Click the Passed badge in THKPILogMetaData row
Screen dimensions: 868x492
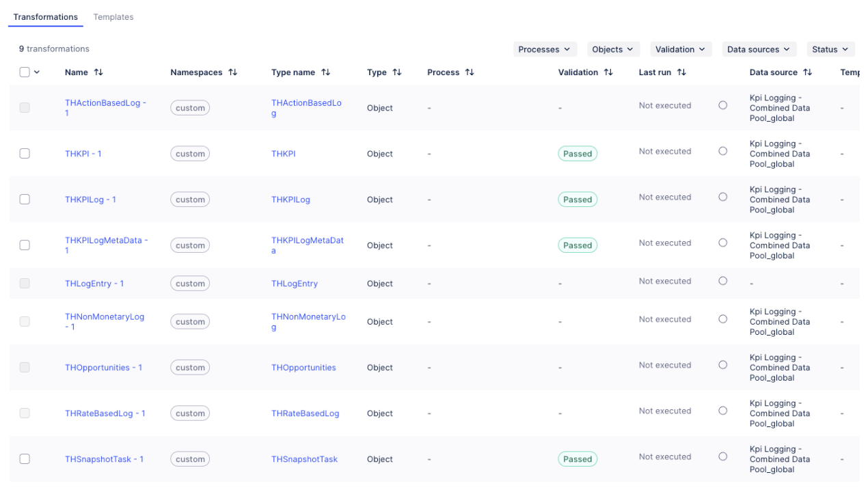coord(578,245)
